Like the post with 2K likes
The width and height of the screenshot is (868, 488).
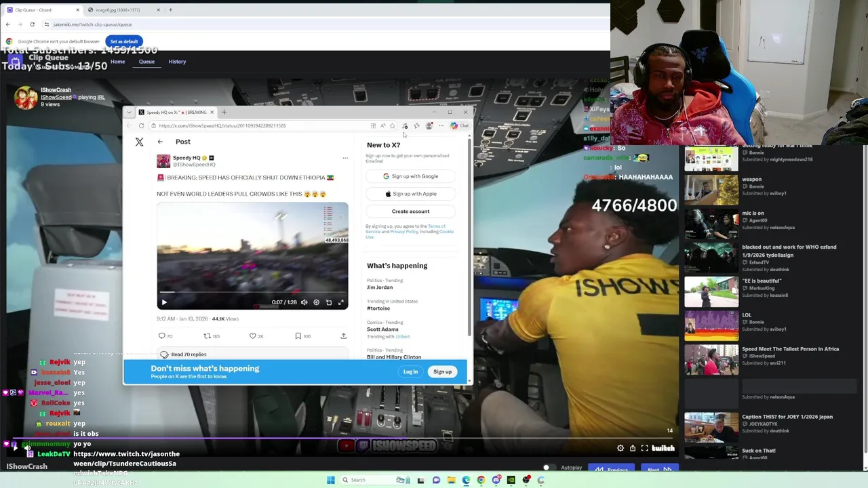[253, 335]
